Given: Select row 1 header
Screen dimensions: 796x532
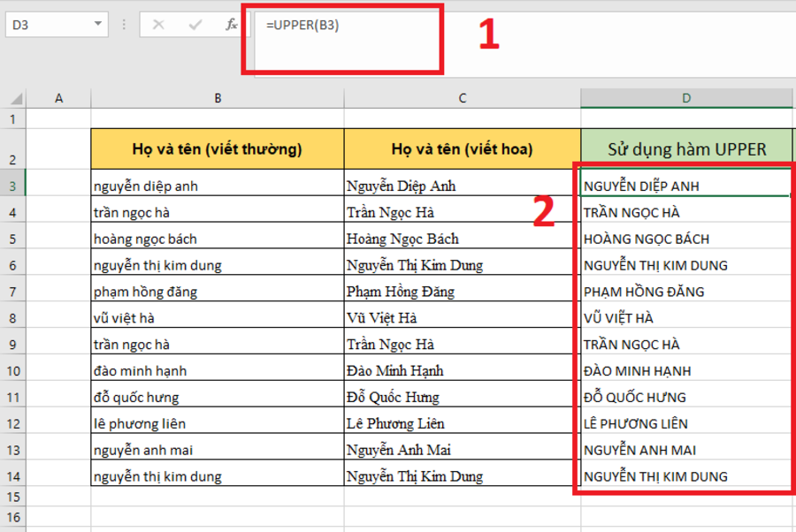Looking at the screenshot, I should pos(12,119).
